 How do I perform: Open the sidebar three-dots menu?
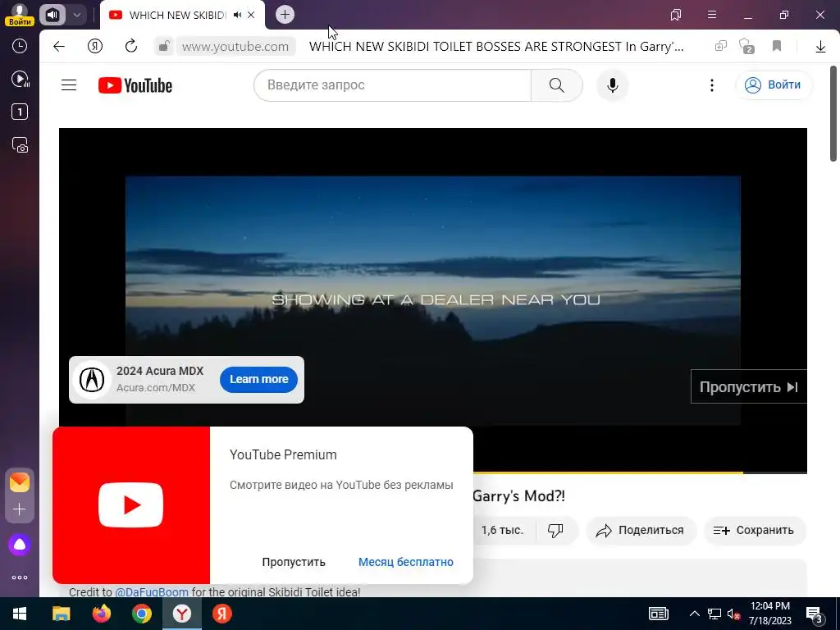click(20, 577)
